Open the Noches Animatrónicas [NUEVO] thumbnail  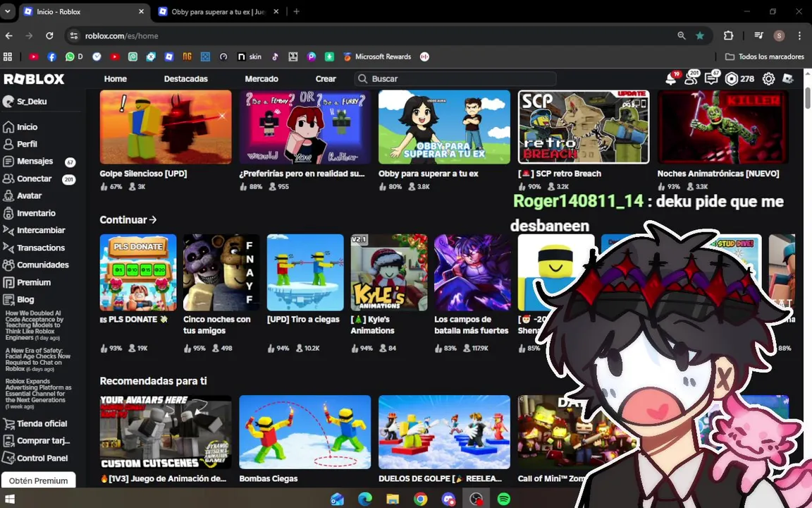(x=723, y=127)
